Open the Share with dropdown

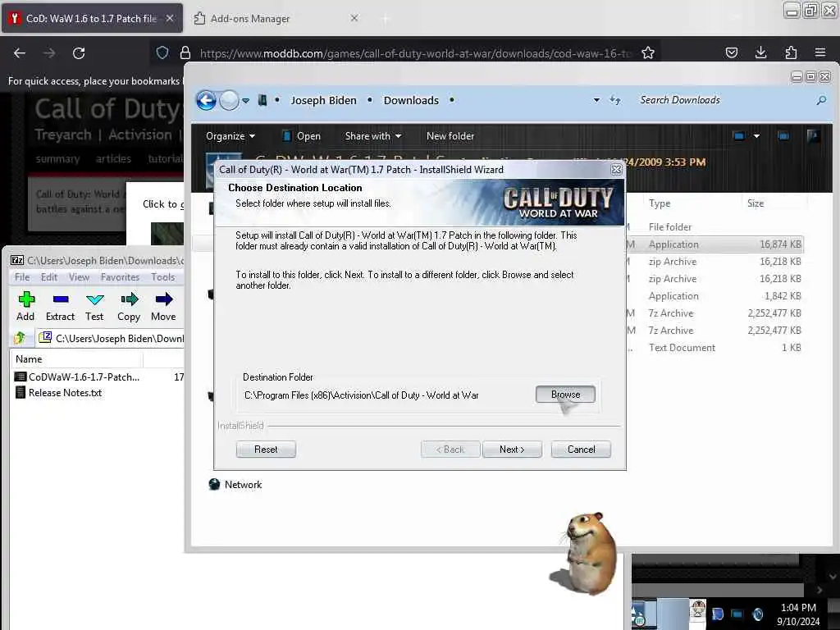[x=373, y=136]
